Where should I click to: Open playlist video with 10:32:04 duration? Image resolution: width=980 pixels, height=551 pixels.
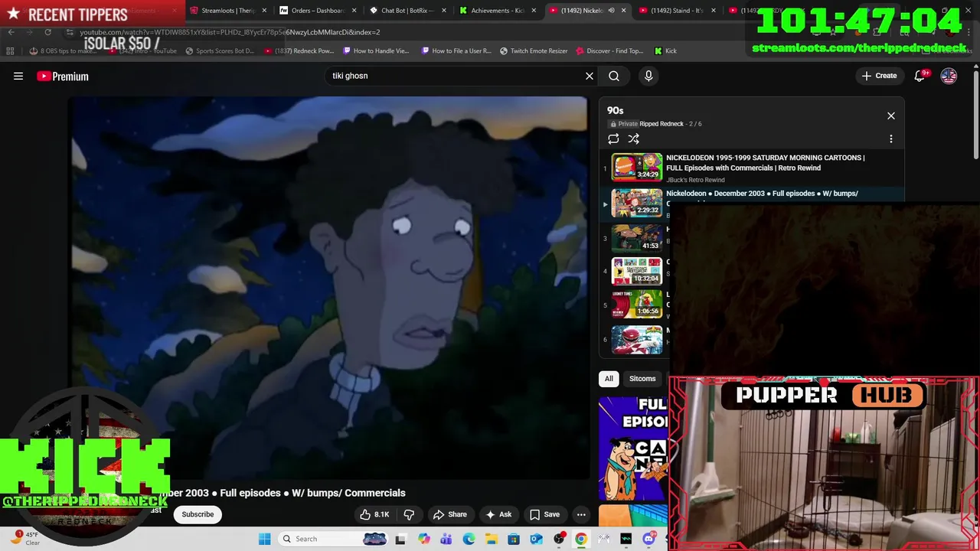637,271
